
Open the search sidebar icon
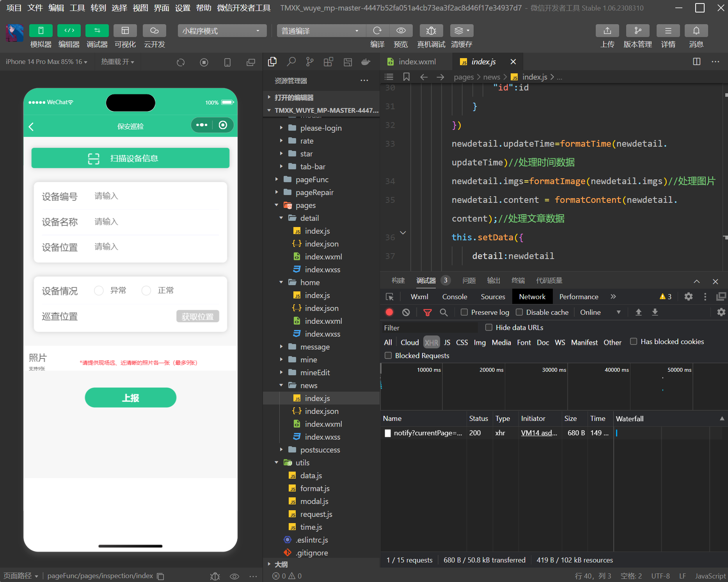click(291, 62)
